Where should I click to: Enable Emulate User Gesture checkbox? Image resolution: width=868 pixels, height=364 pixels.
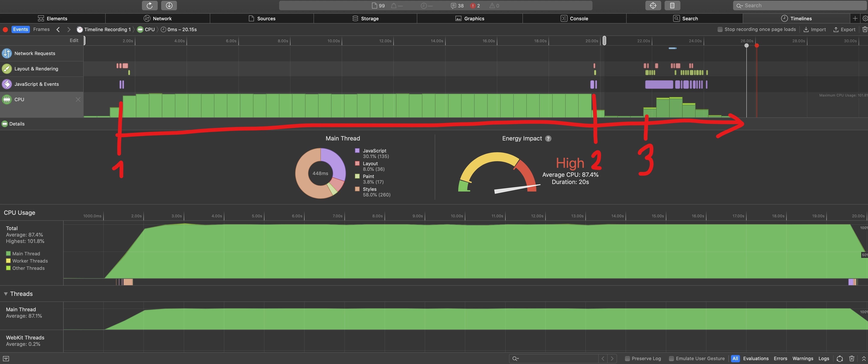click(671, 359)
